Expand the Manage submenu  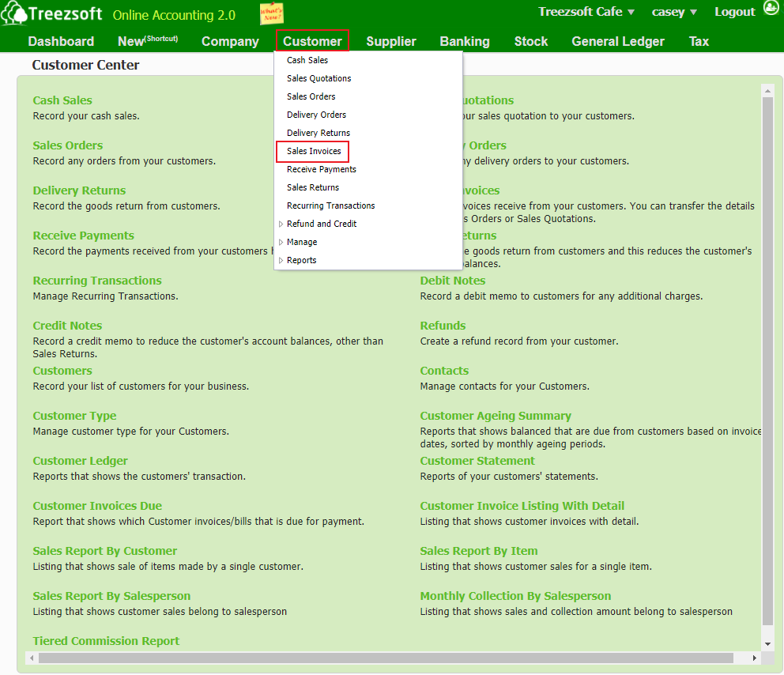click(x=301, y=242)
